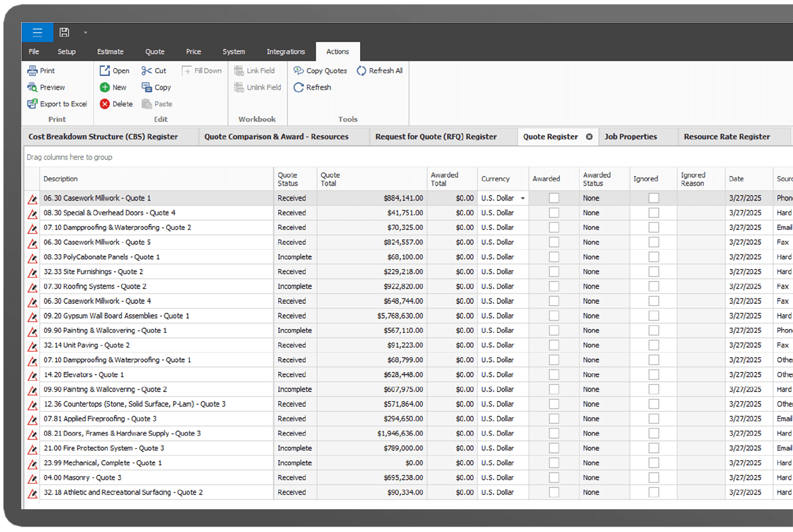Screen dimensions: 793x532
Task: Click the Print icon in ribbon
Action: point(33,70)
